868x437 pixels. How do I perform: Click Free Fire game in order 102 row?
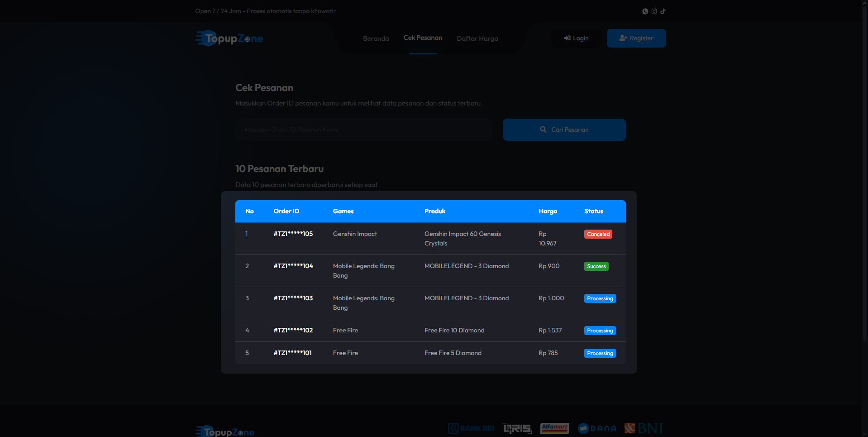(x=345, y=330)
